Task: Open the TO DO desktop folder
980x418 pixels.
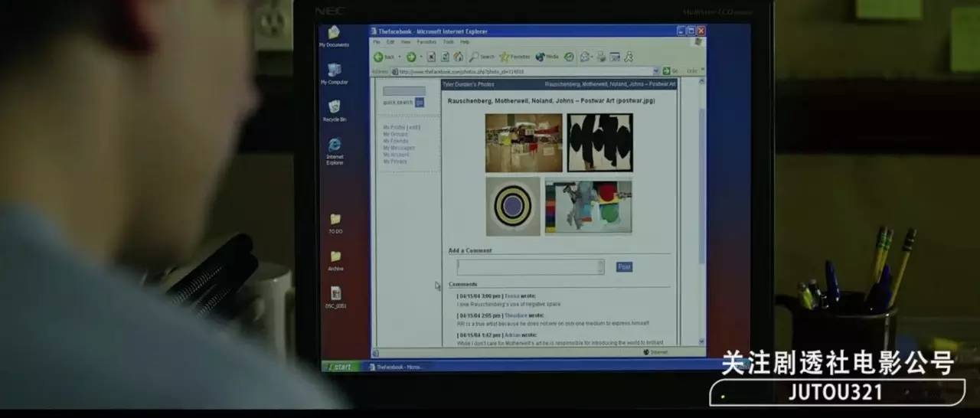Action: point(335,224)
